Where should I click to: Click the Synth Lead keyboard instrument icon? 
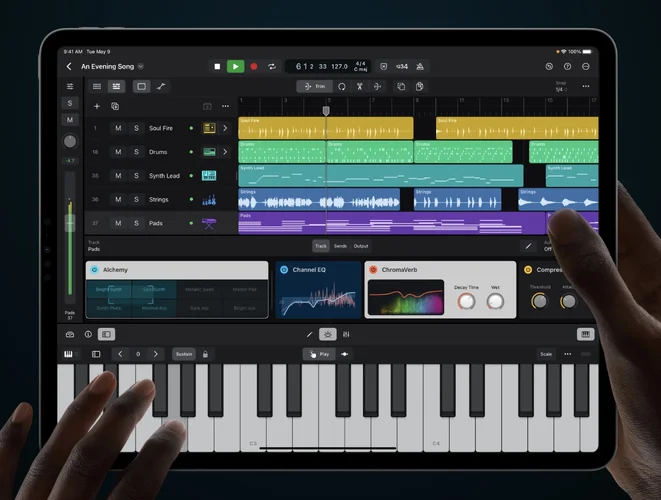click(x=209, y=176)
